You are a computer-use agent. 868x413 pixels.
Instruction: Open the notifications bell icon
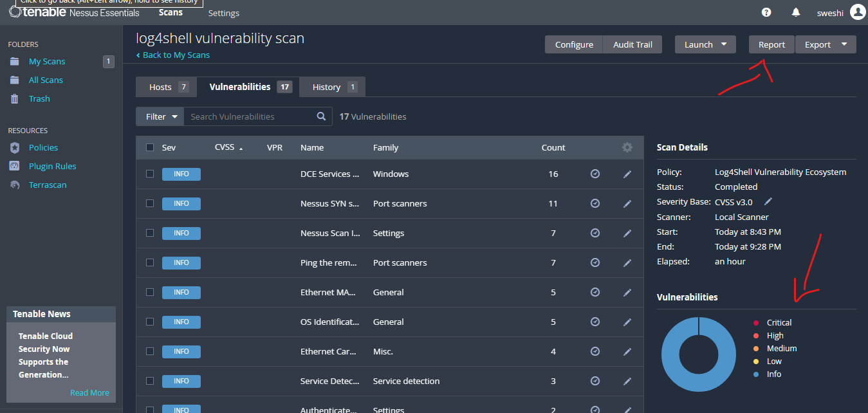coord(796,12)
